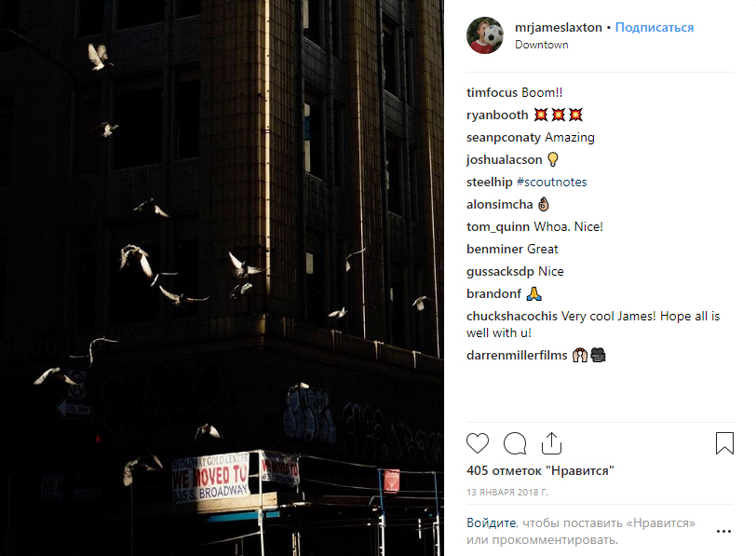Image resolution: width=756 pixels, height=556 pixels.
Task: Show who liked via 405 отметок
Action: pos(540,470)
